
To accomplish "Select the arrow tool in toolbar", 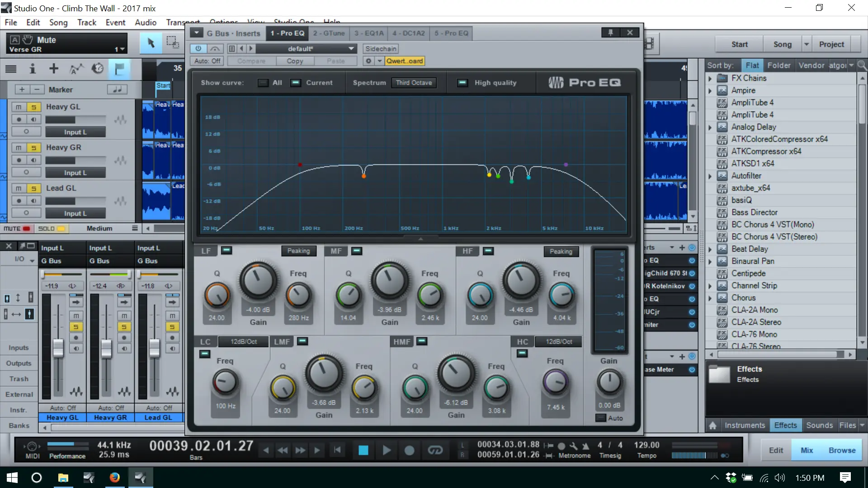I will [151, 42].
